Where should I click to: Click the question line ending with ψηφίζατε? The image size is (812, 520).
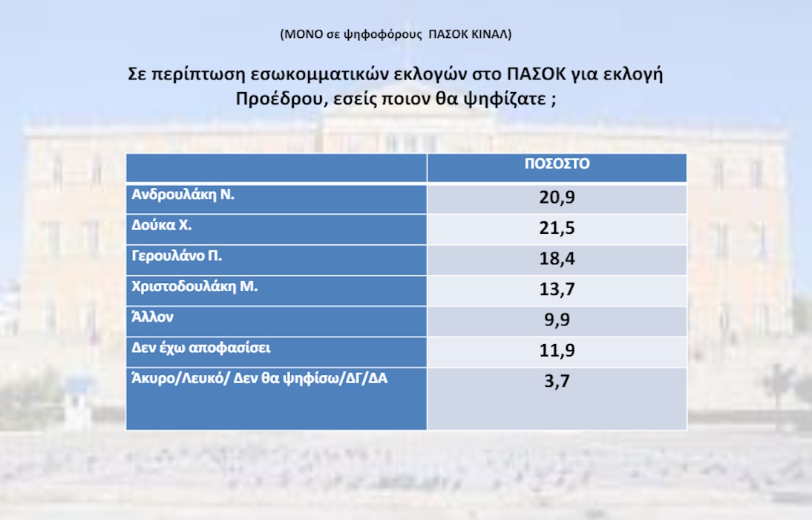pos(396,98)
